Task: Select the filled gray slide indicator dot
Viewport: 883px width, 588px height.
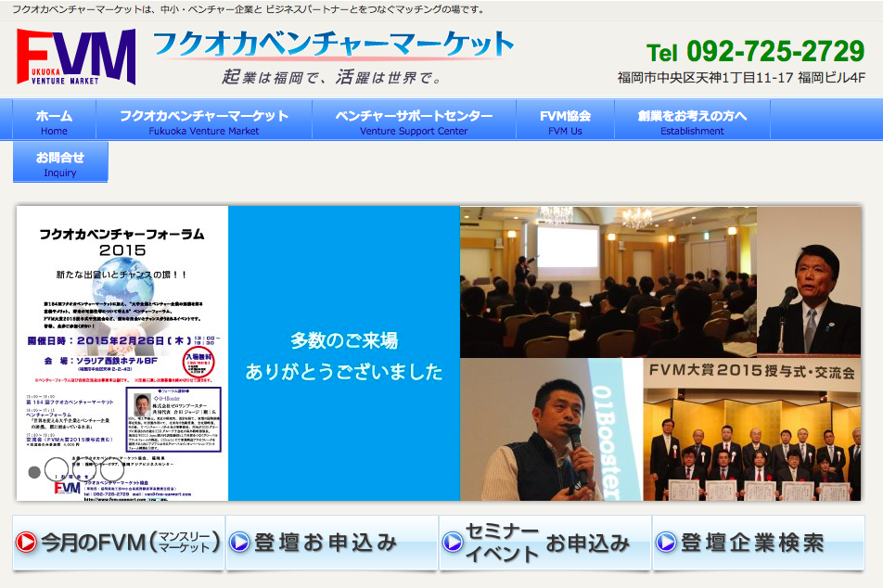Action: [x=34, y=472]
